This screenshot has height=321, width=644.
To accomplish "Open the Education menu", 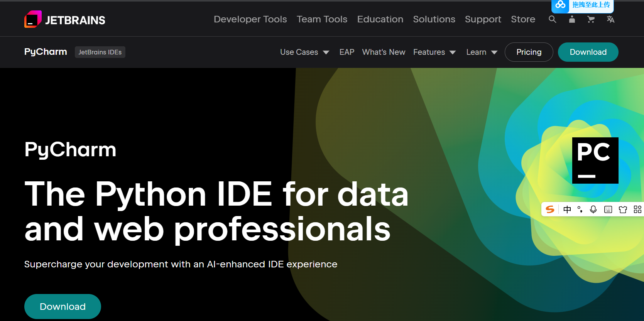I will pyautogui.click(x=380, y=19).
